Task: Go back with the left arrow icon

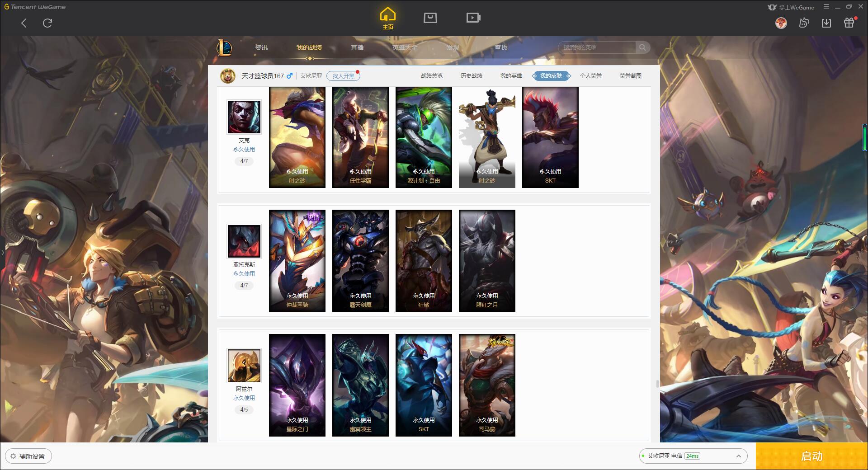Action: 24,23
